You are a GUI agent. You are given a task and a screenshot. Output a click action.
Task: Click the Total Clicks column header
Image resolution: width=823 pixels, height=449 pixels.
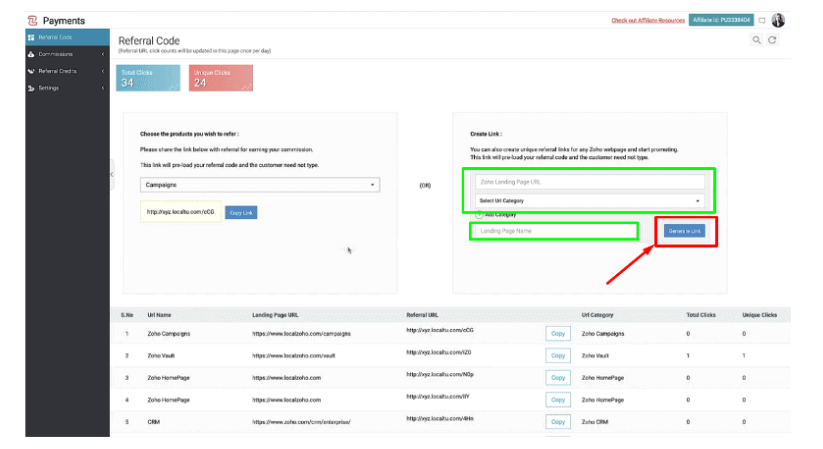(701, 315)
